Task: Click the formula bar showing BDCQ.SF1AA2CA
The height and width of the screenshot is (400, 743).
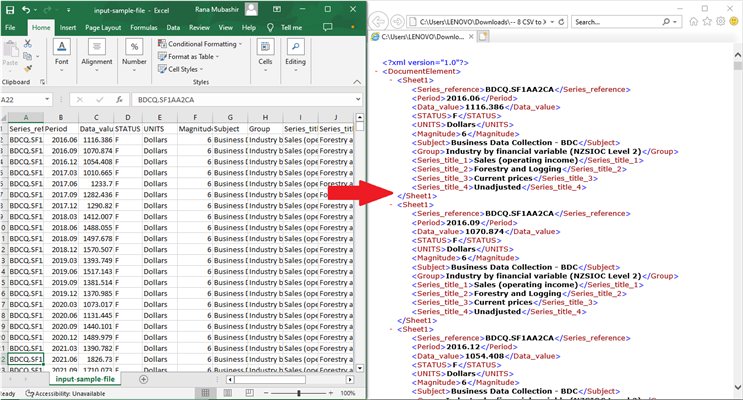Action: point(243,100)
